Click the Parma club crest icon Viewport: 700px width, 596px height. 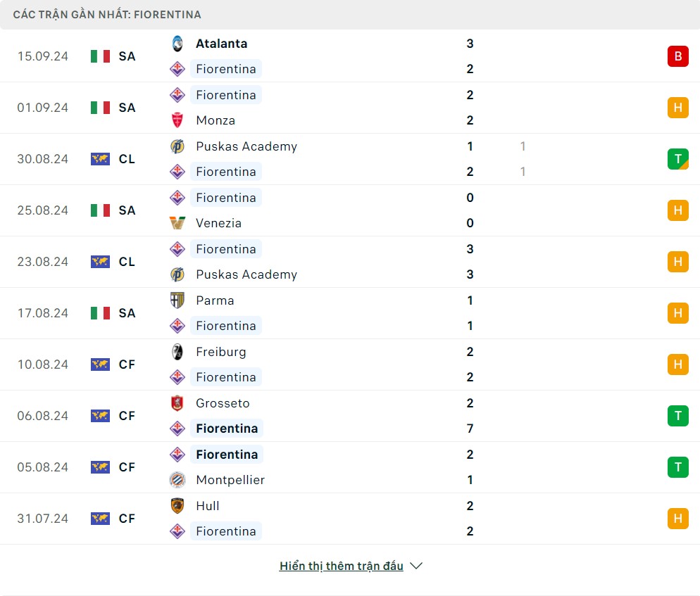[x=177, y=300]
